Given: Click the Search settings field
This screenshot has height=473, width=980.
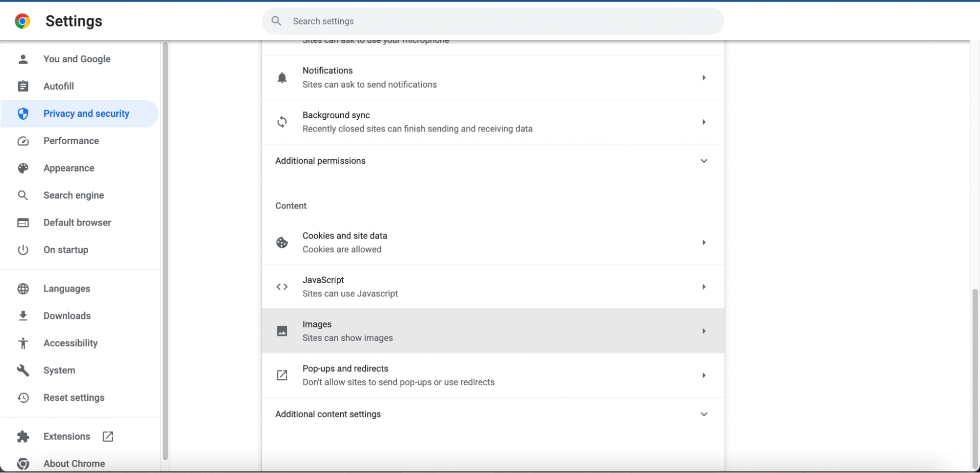Looking at the screenshot, I should pos(493,21).
